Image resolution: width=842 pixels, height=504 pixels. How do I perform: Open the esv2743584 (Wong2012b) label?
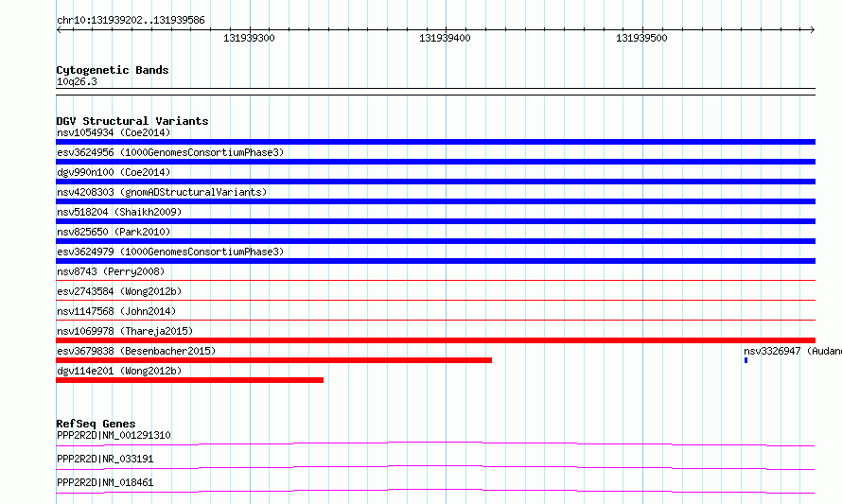pyautogui.click(x=119, y=291)
